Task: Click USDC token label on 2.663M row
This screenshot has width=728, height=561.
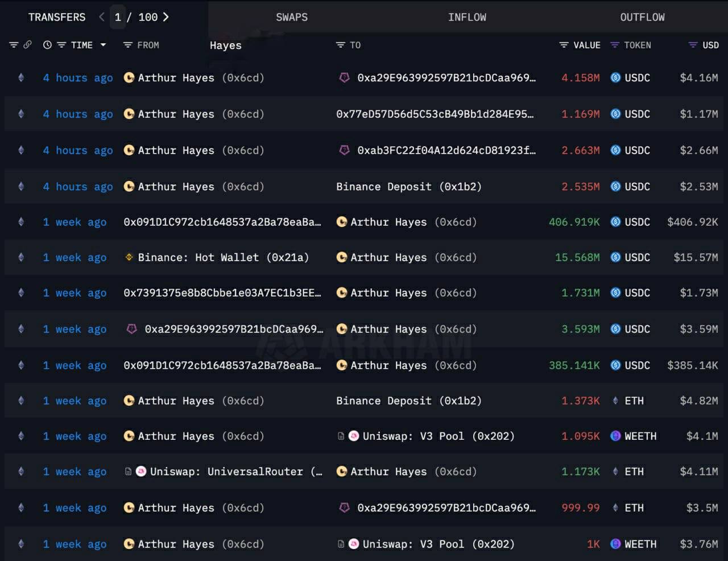Action: pos(637,150)
